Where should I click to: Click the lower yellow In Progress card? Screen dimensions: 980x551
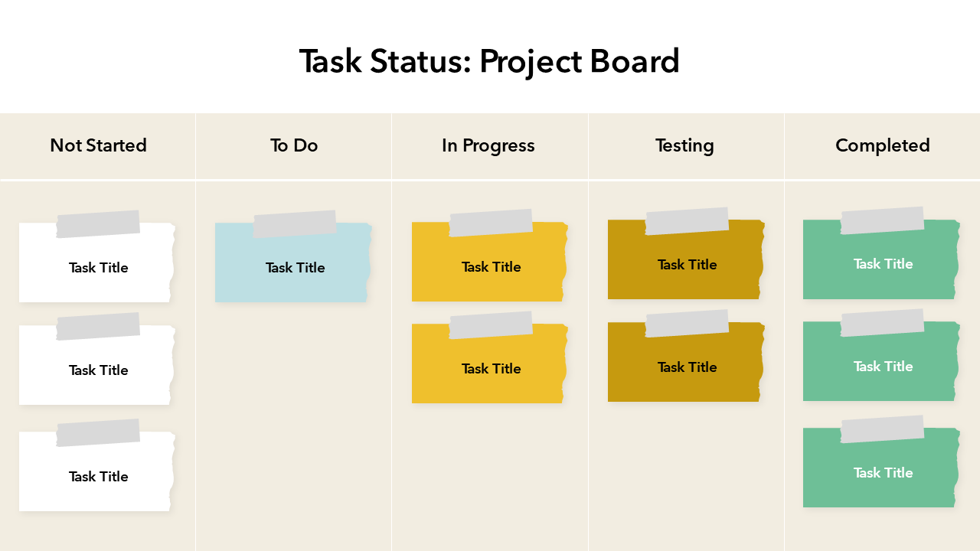(x=491, y=369)
